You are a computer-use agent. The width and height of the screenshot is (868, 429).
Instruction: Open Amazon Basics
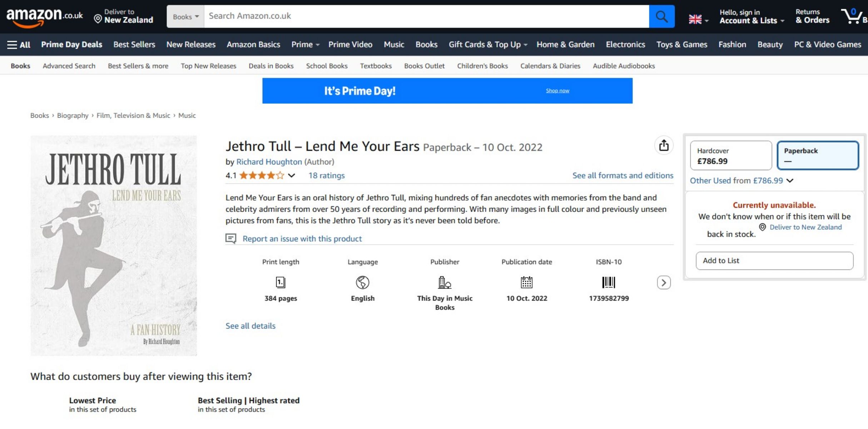[x=253, y=45]
